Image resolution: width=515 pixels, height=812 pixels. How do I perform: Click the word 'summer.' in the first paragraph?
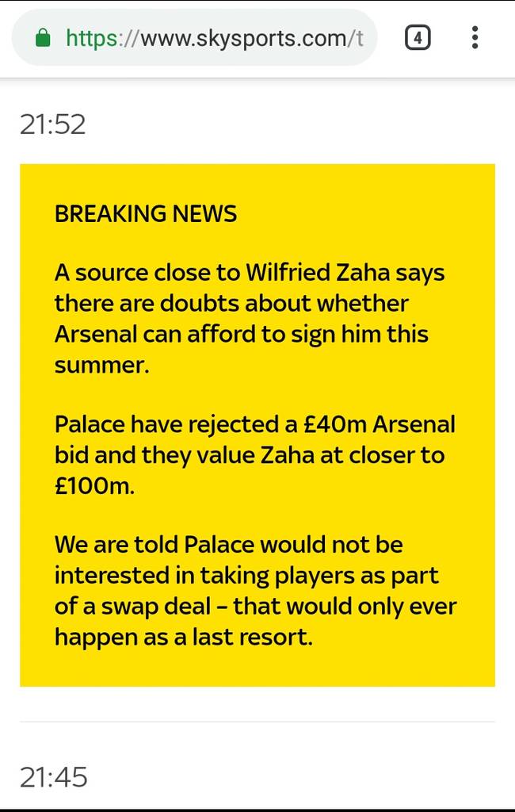101,365
